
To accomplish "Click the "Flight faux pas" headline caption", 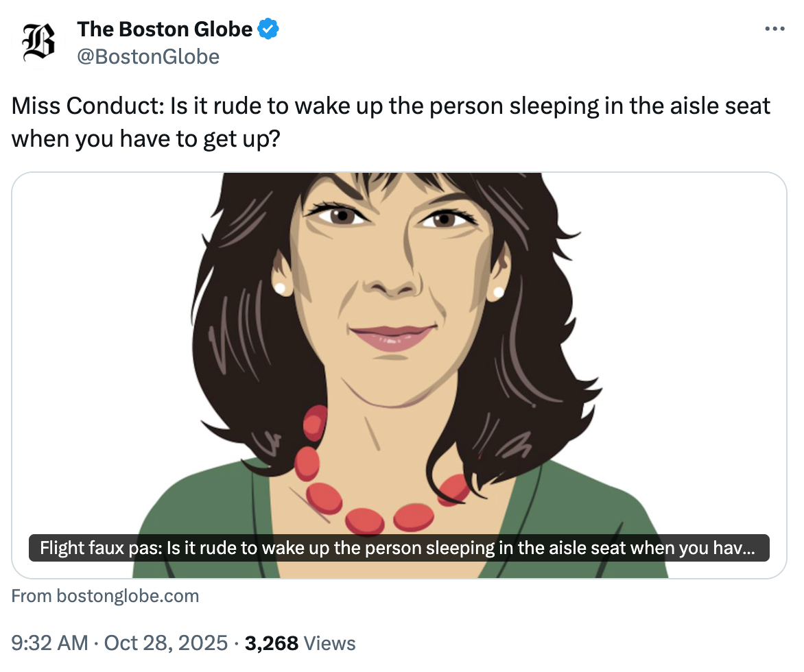I will [x=398, y=549].
